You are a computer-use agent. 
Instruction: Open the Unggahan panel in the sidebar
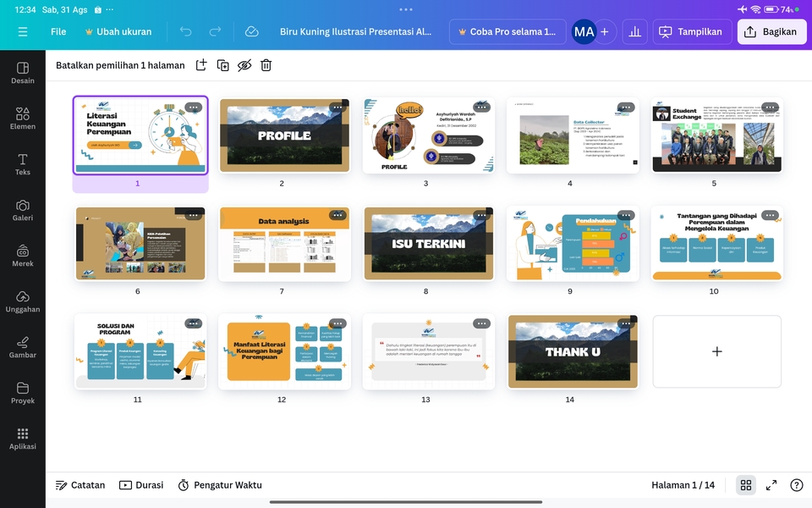coord(23,301)
